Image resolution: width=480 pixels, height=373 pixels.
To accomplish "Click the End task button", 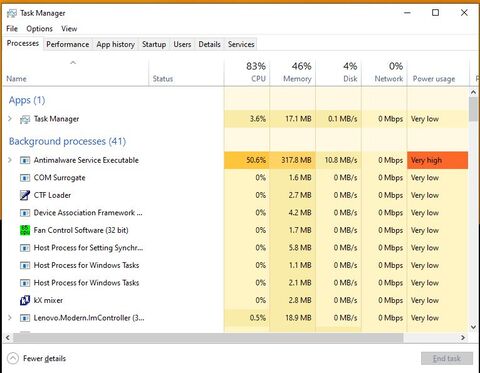I will pyautogui.click(x=447, y=359).
